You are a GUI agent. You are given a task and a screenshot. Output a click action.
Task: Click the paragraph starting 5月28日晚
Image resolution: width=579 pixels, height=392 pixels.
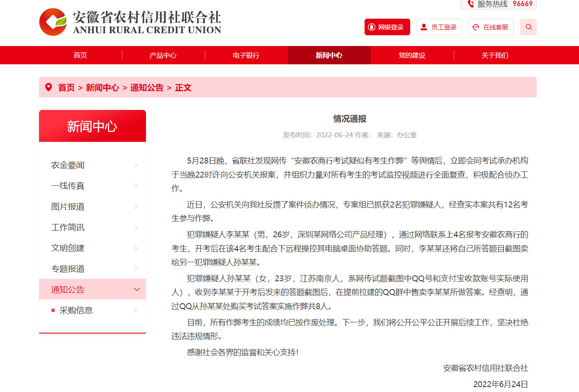(x=350, y=174)
